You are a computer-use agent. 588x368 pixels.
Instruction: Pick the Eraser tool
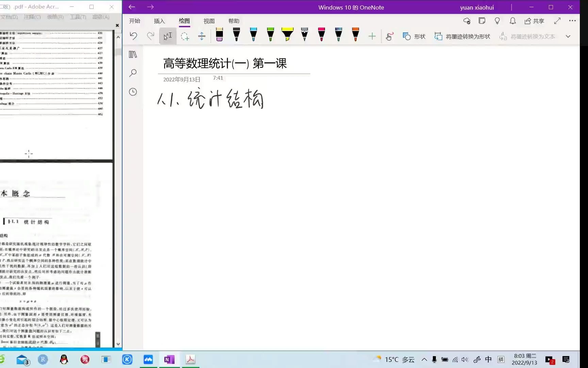(x=219, y=35)
